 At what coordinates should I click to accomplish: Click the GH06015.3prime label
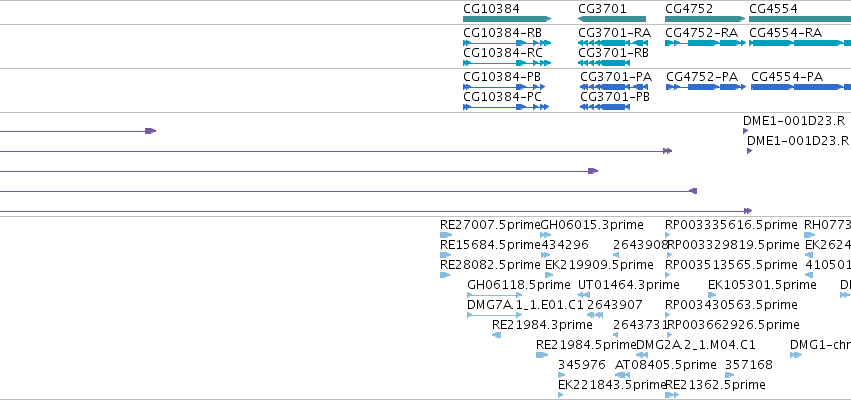click(x=592, y=225)
